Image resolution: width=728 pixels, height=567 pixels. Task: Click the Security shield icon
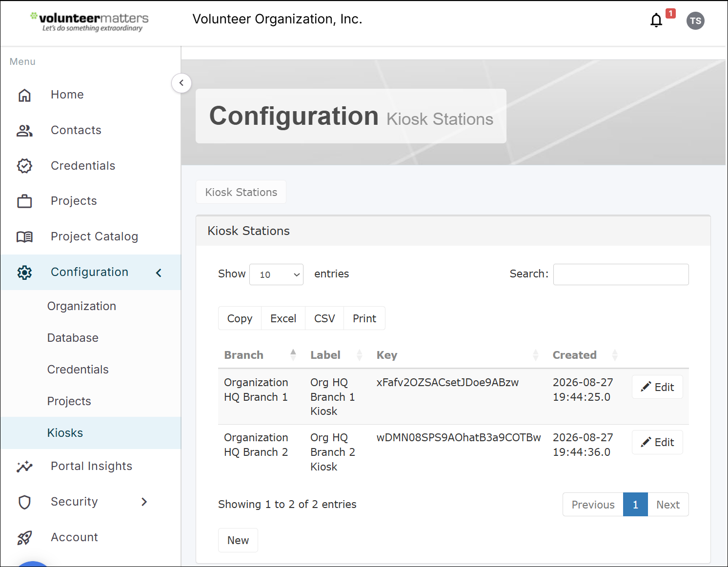(x=24, y=502)
